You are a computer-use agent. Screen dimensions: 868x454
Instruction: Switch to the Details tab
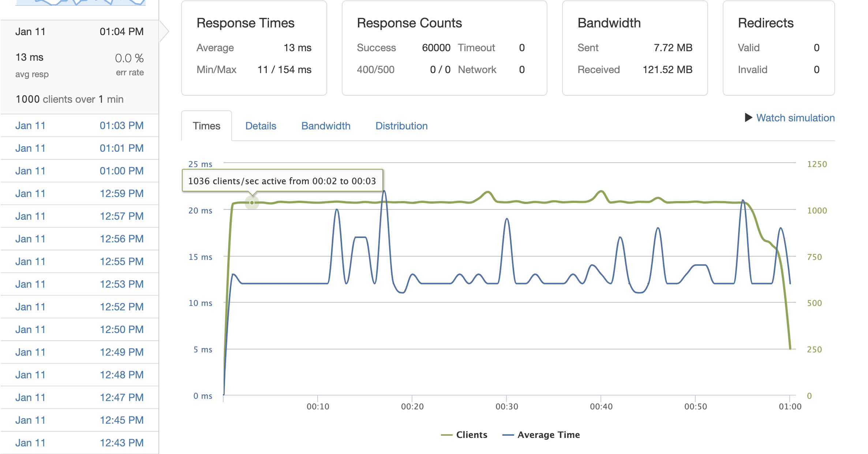[x=261, y=126]
